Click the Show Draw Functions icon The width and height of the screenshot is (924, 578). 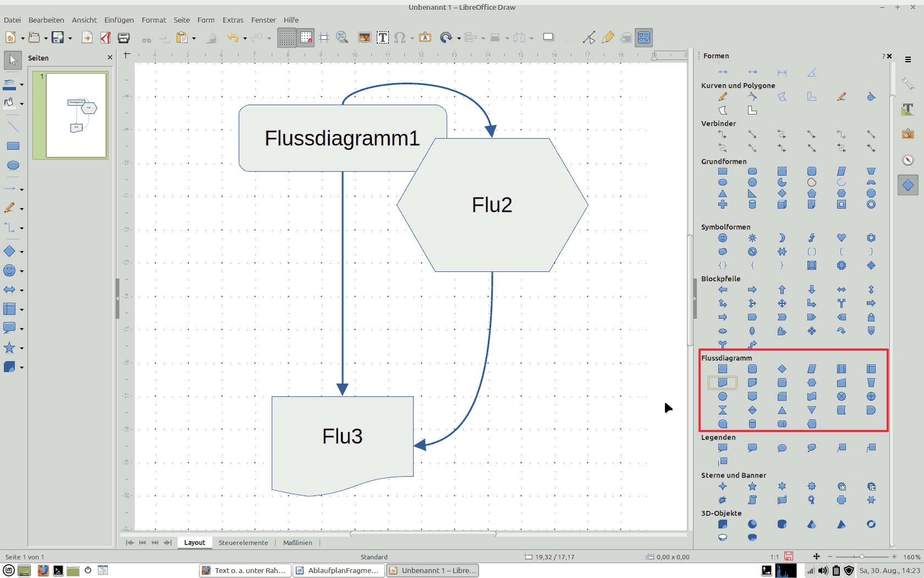(644, 37)
